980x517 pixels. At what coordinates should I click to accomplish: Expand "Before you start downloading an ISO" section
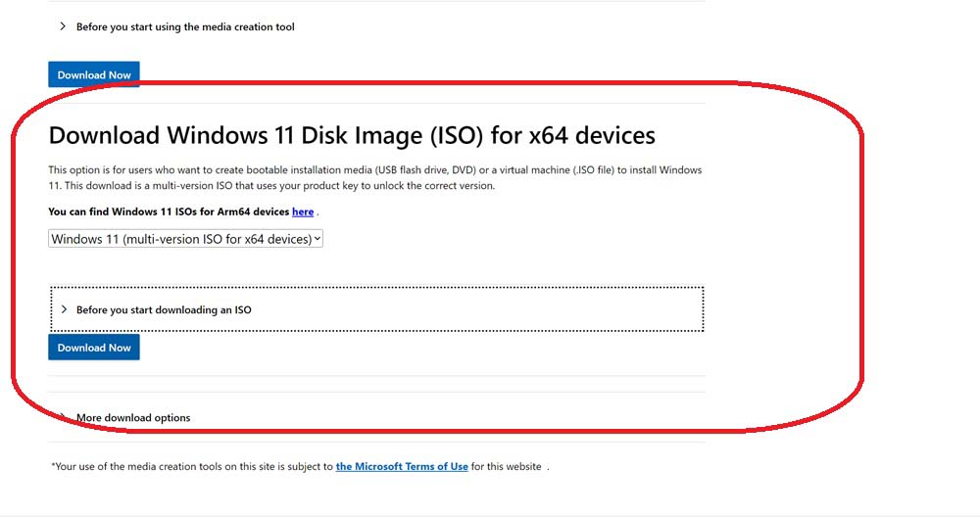tap(164, 309)
